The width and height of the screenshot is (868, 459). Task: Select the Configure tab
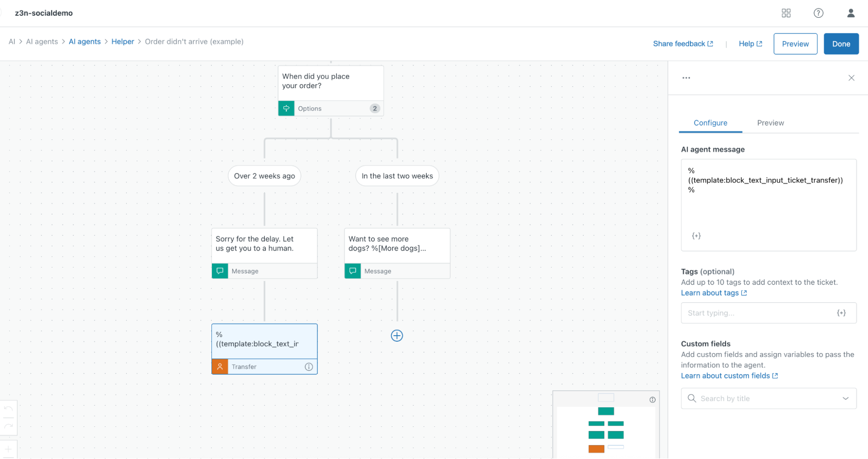coord(710,123)
